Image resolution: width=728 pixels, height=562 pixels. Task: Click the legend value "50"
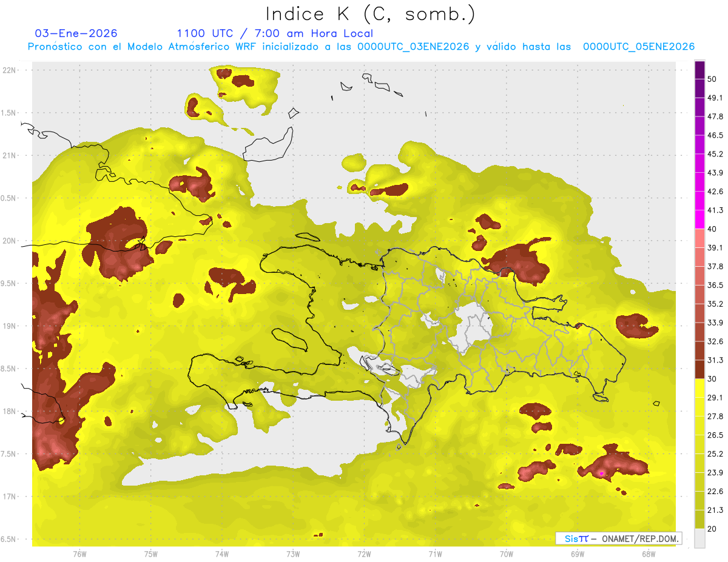(x=712, y=79)
